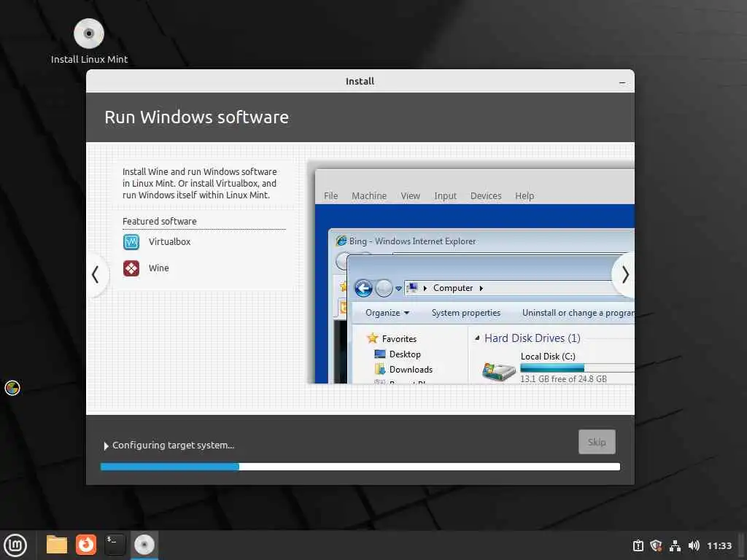Go to the previous slide with left arrow
747x560 pixels.
pyautogui.click(x=96, y=274)
